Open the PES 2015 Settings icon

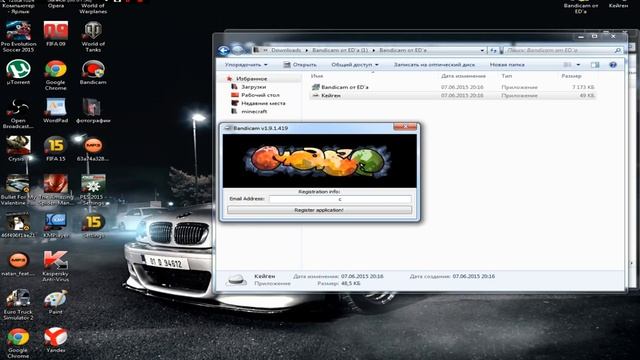(x=93, y=190)
